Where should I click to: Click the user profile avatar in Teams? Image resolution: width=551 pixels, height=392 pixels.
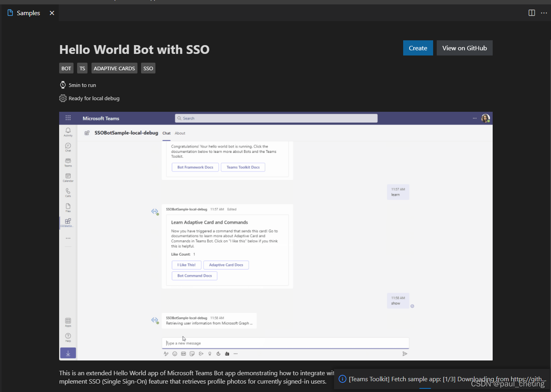click(x=485, y=118)
